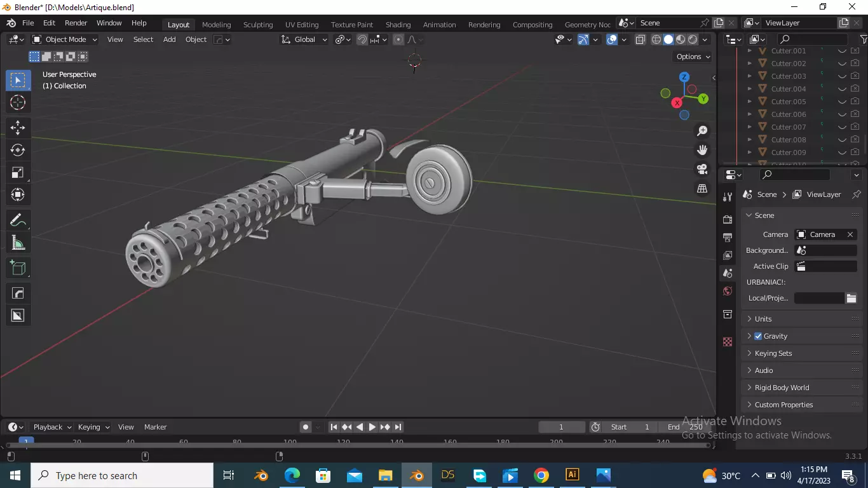Disable Cutter.002 in renders

(x=855, y=64)
